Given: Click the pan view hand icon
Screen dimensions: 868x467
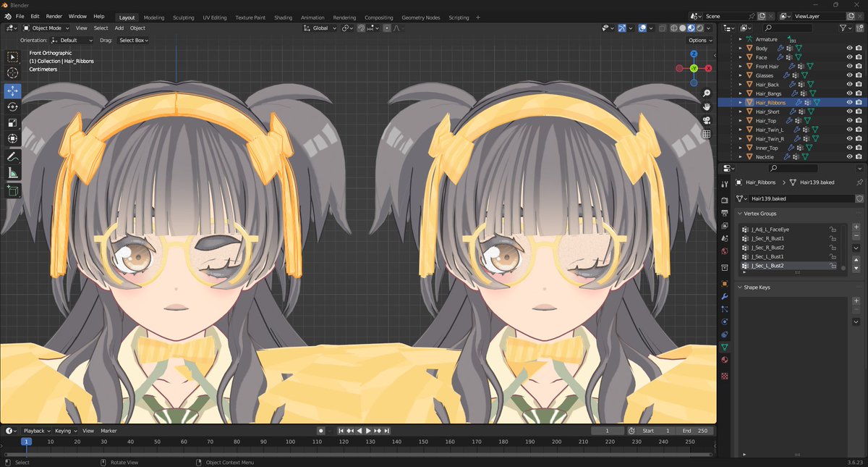Looking at the screenshot, I should coord(706,107).
